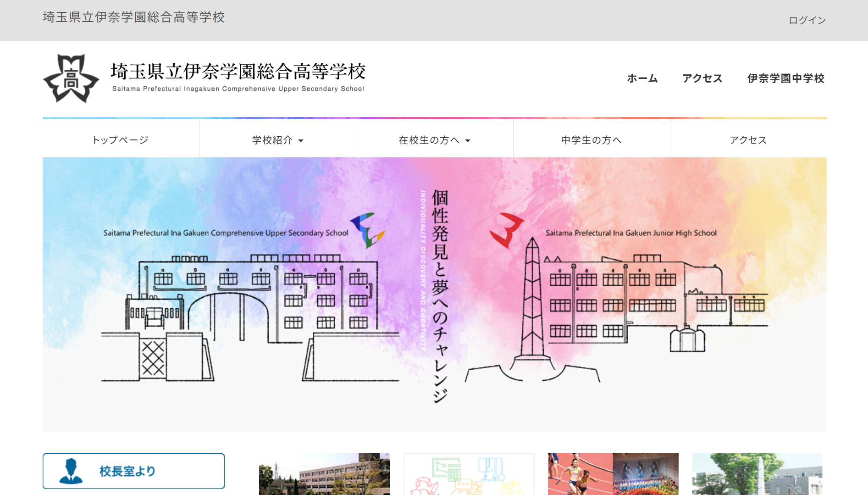This screenshot has width=868, height=495.
Task: Click the school emblem logo with 高
Action: 71,78
